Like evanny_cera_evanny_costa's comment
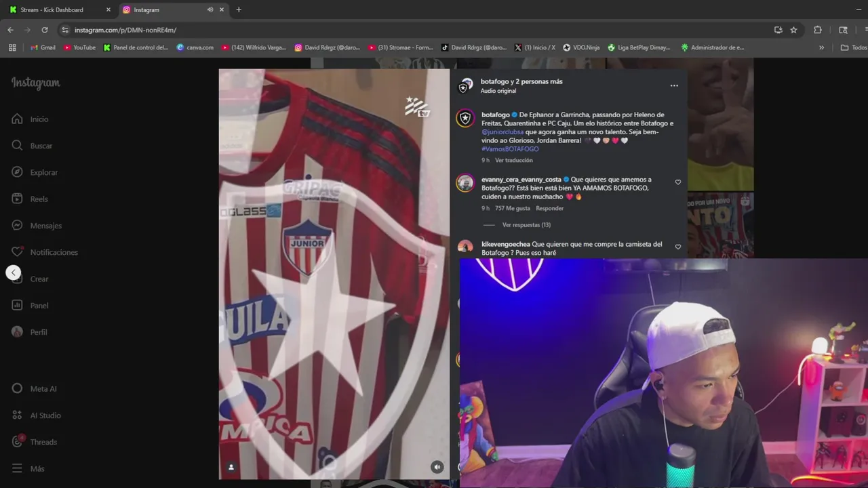Image resolution: width=868 pixels, height=488 pixels. click(x=677, y=182)
